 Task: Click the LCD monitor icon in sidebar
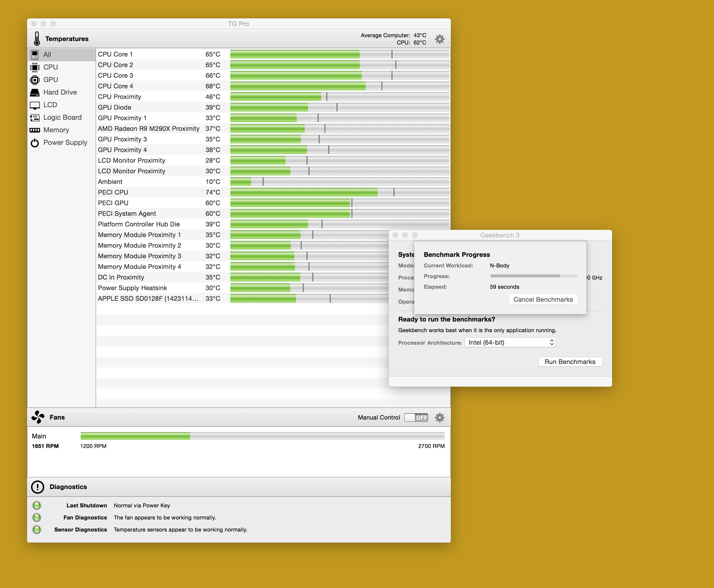coord(35,105)
